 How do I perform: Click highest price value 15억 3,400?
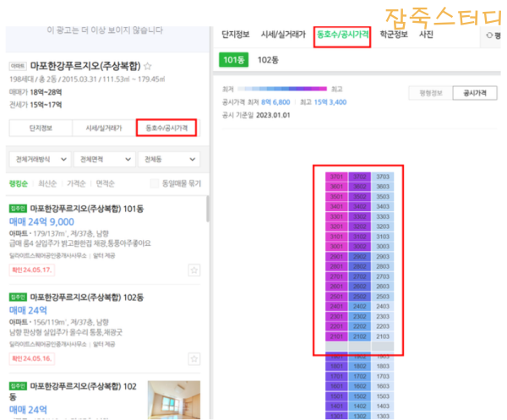(x=330, y=102)
